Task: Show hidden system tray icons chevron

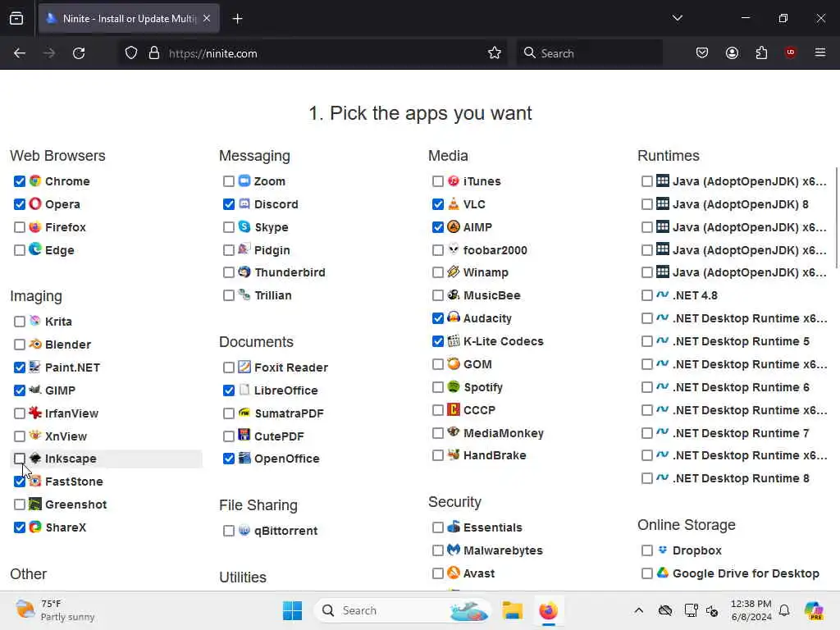Action: (638, 610)
